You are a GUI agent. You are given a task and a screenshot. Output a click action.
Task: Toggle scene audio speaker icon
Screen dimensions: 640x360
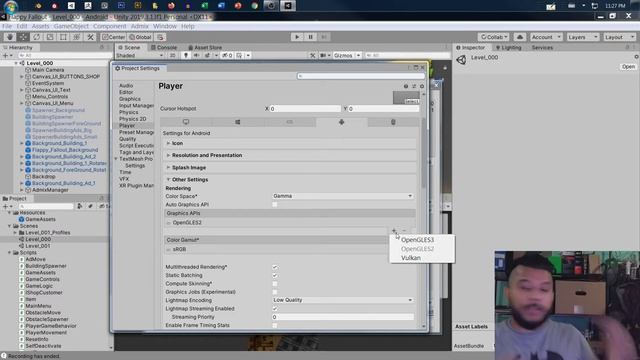pos(196,55)
